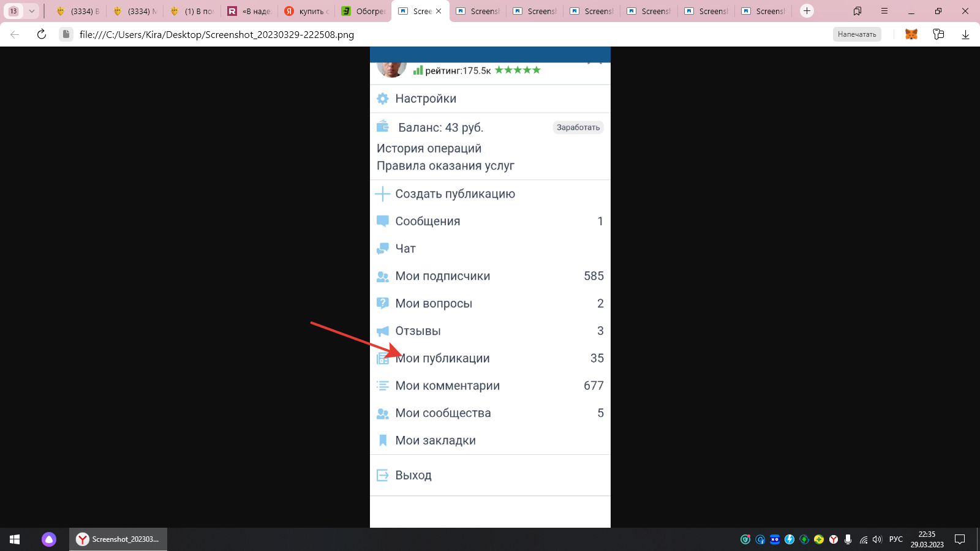Click the address bar URL field

pos(429,34)
